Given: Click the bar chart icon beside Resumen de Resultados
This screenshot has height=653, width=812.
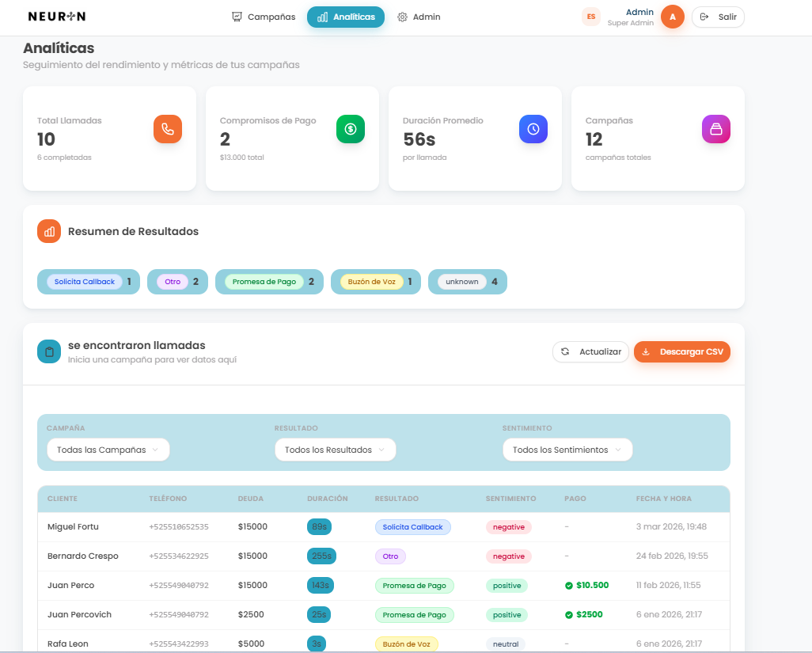Looking at the screenshot, I should [49, 231].
